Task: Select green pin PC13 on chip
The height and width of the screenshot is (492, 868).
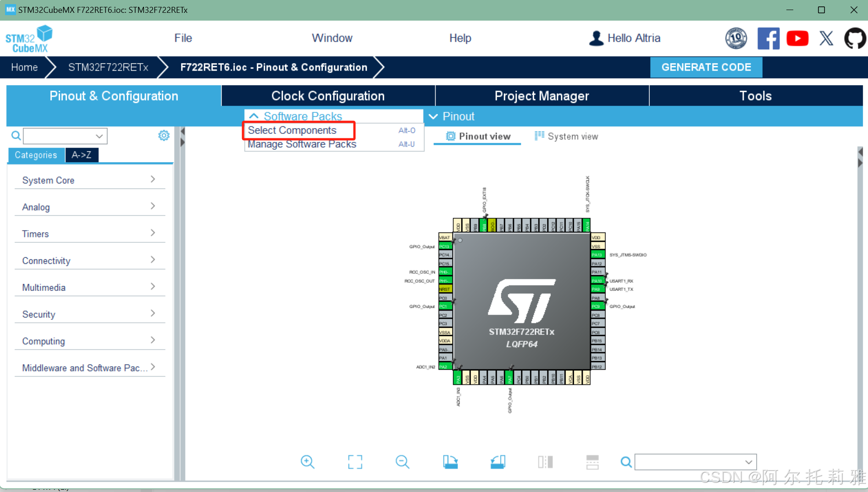Action: pos(445,246)
